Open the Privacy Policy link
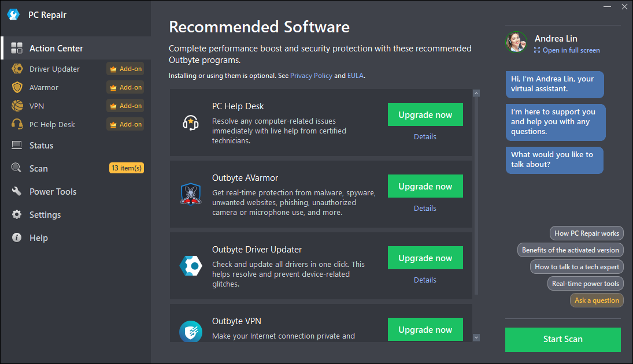The width and height of the screenshot is (633, 364). [311, 76]
